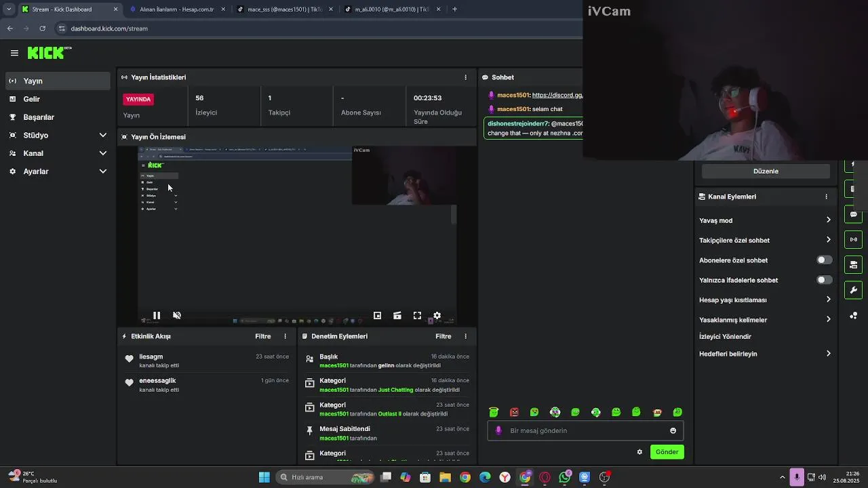The width and height of the screenshot is (868, 488).
Task: Enable Yalnızca ifadelerle sohbet switch
Action: (824, 280)
